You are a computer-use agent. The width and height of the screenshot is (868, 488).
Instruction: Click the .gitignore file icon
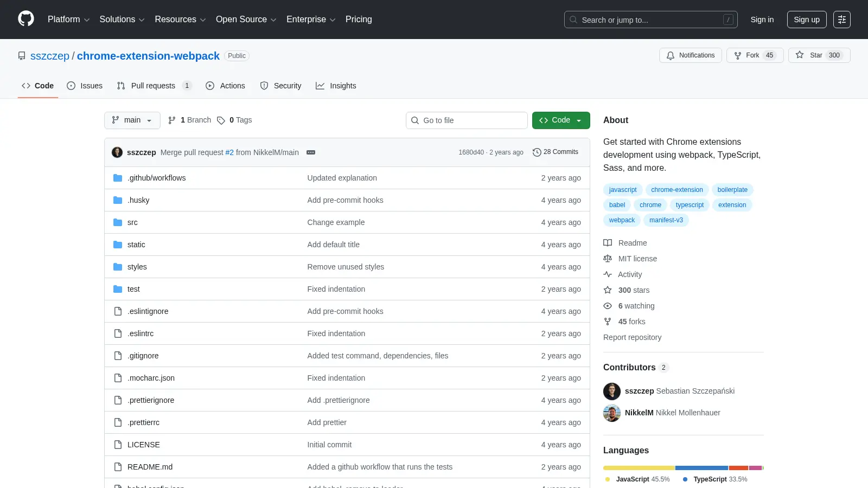[118, 356]
